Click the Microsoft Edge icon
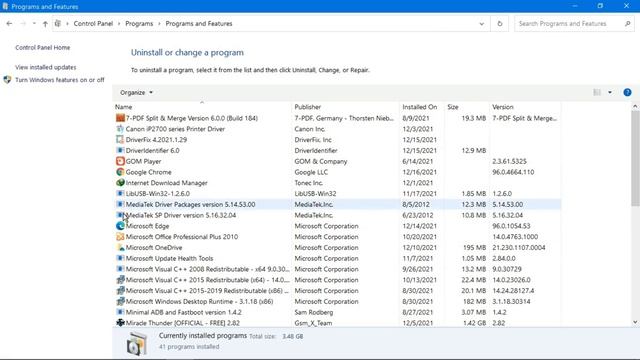This screenshot has height=360, width=640. [120, 226]
